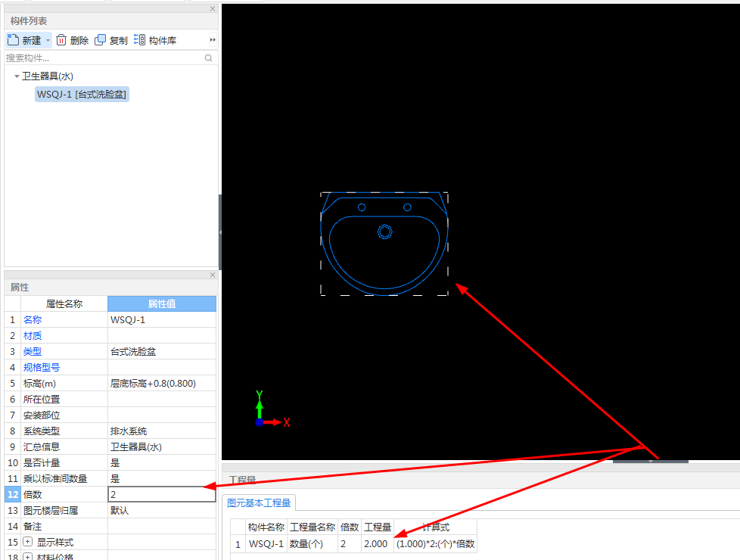
Task: Open the 新建 dropdown arrow
Action: pos(48,40)
